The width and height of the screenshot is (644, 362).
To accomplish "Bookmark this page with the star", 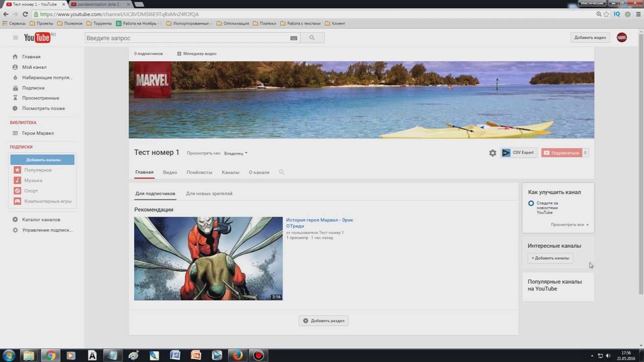I will pyautogui.click(x=606, y=14).
